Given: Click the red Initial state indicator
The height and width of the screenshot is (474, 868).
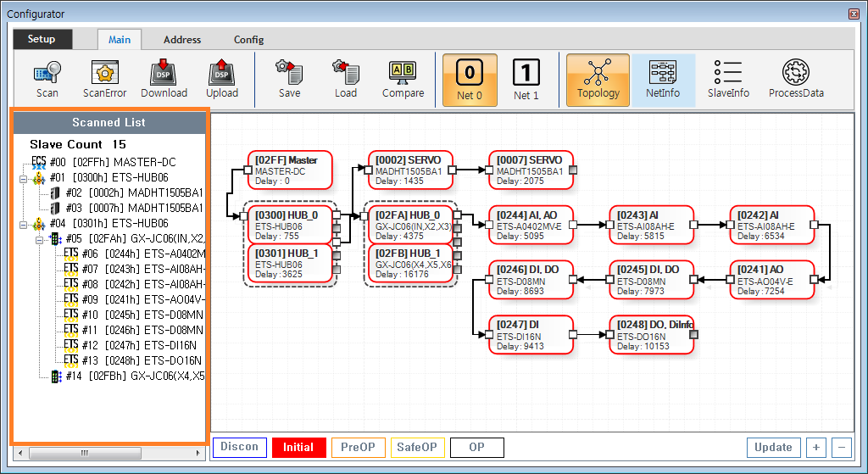Looking at the screenshot, I should click(x=298, y=448).
